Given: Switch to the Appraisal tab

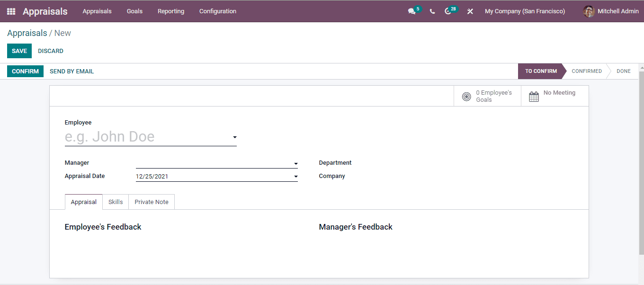Looking at the screenshot, I should click(84, 202).
